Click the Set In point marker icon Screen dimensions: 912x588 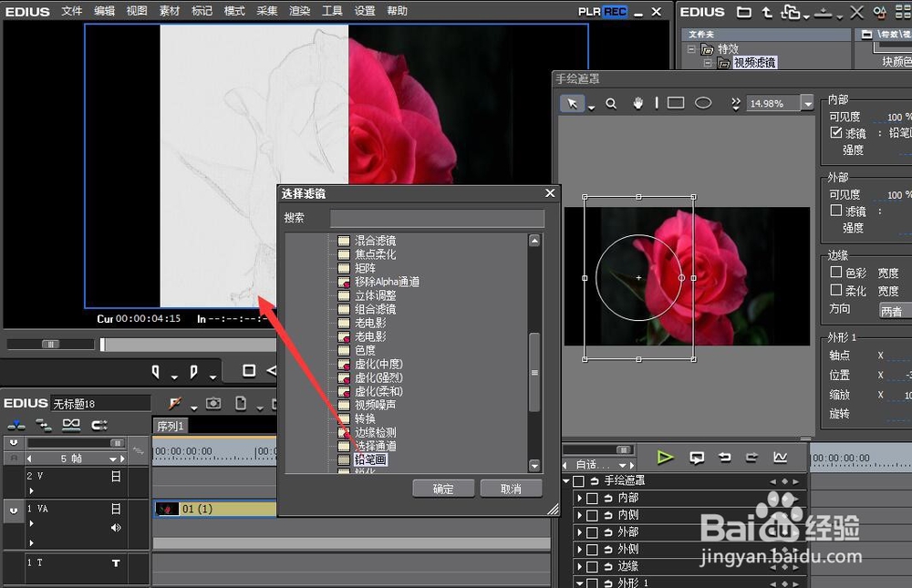(x=155, y=371)
